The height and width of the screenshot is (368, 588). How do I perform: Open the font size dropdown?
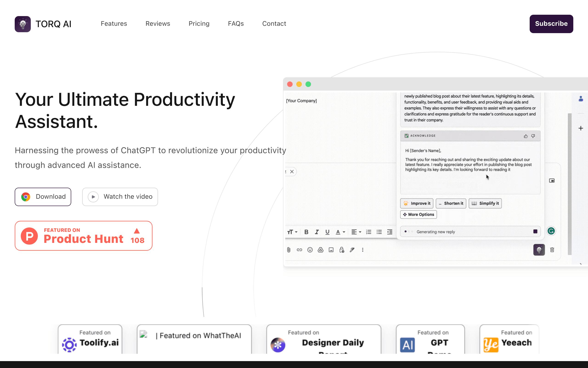[292, 232]
